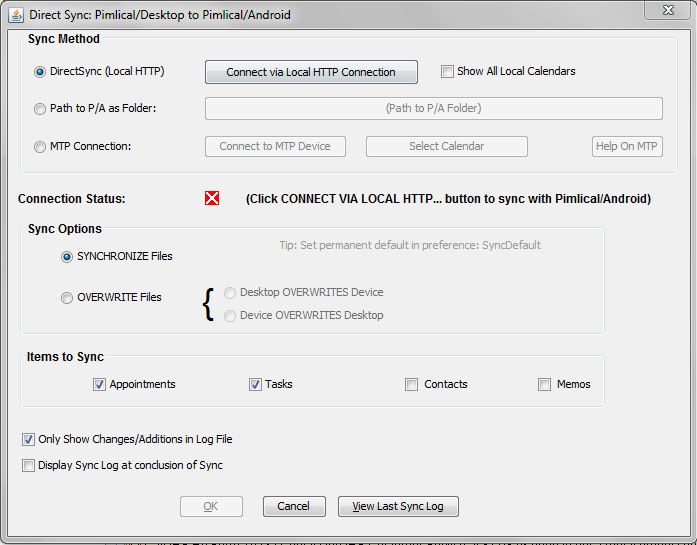Select OVERWRITE Files option
The height and width of the screenshot is (545, 697).
[67, 297]
